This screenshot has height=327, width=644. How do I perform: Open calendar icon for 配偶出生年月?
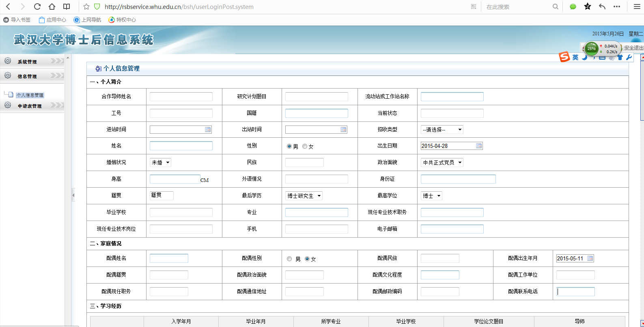coord(590,258)
